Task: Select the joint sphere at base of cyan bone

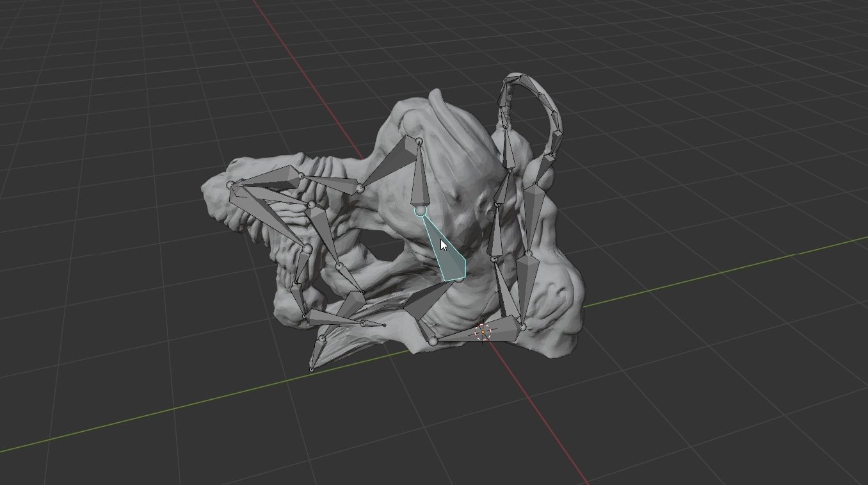Action: [459, 278]
